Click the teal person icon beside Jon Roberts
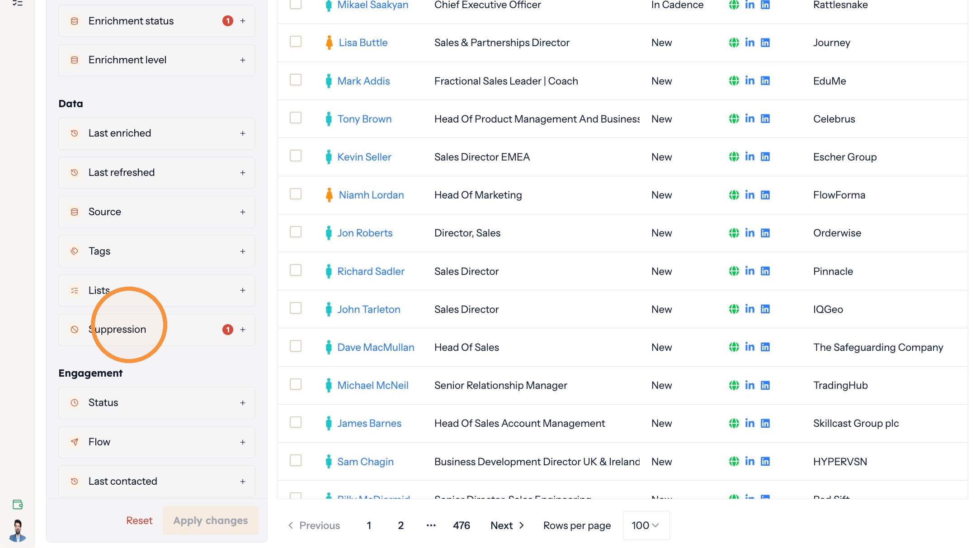 coord(329,233)
